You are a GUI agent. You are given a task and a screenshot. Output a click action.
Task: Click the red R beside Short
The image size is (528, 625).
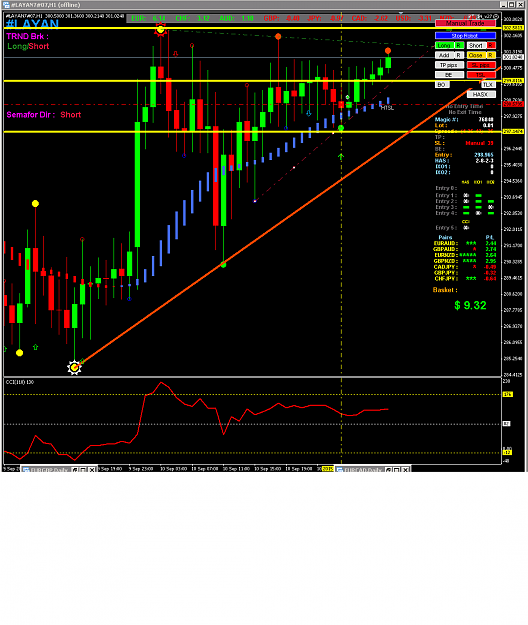(491, 45)
